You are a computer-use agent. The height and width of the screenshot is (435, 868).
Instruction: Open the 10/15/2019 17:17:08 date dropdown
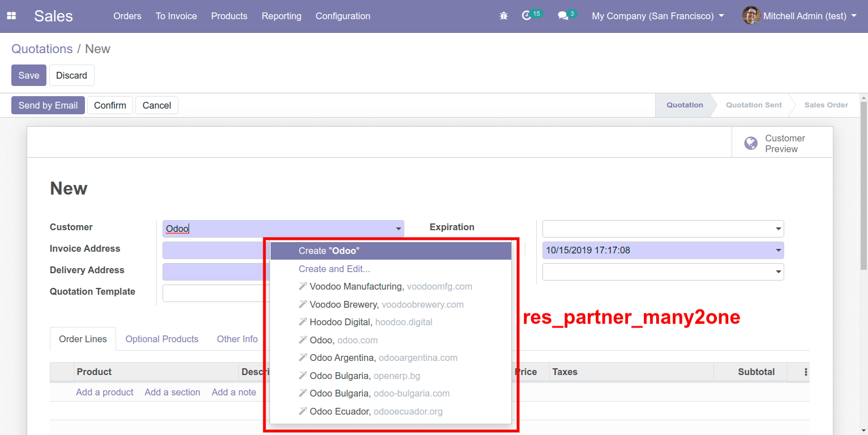coord(778,251)
